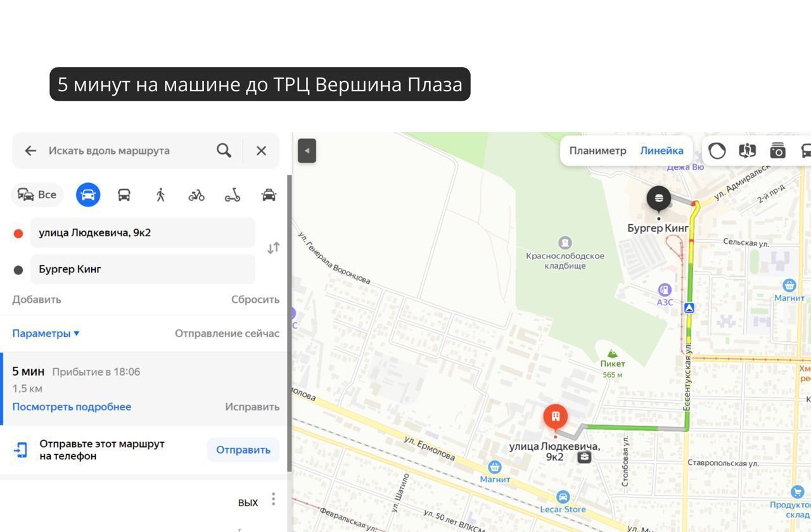
Task: Click 'Добавить' to add a waypoint
Action: [x=37, y=300]
